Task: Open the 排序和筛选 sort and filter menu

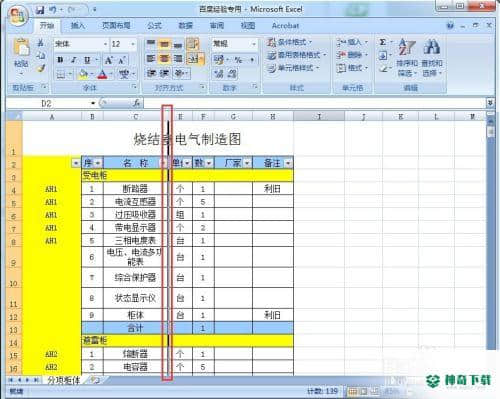Action: (407, 57)
